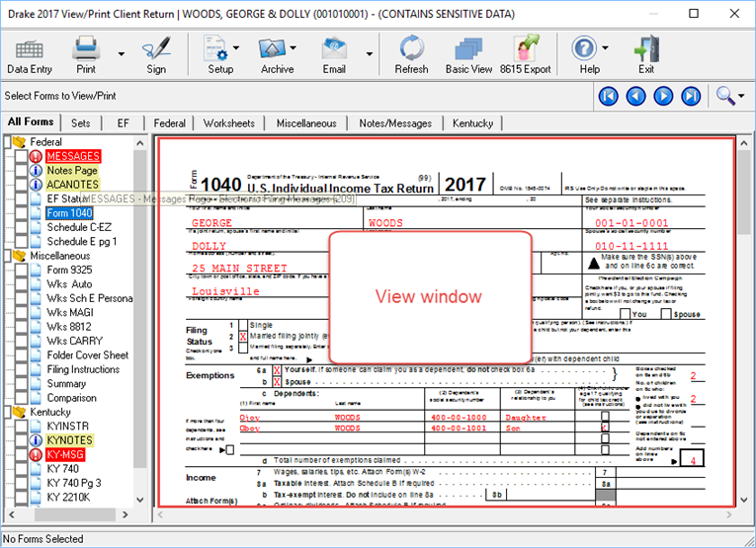
Task: Switch to the EF tab
Action: pos(124,123)
